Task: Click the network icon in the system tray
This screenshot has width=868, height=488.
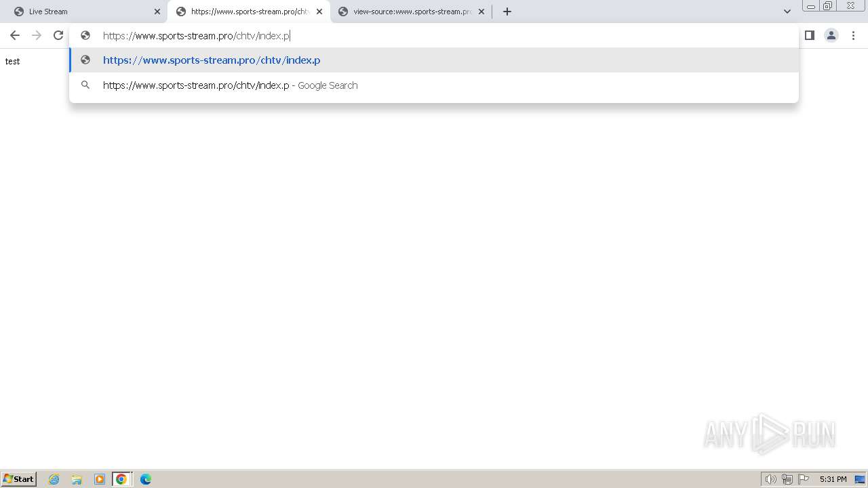Action: (787, 479)
